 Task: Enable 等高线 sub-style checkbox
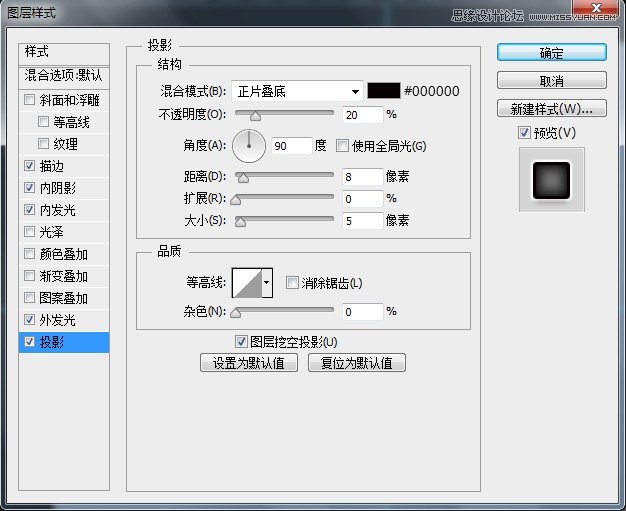pyautogui.click(x=43, y=121)
